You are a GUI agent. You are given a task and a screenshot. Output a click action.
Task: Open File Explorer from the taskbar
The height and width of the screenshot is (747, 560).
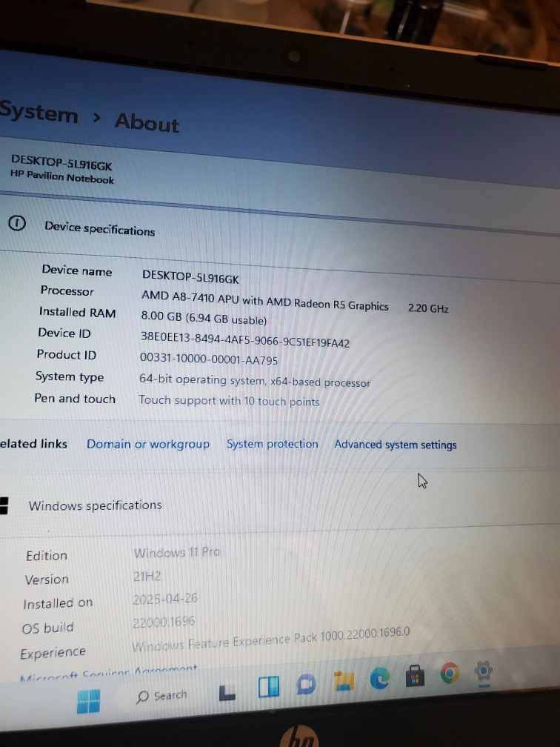[344, 681]
